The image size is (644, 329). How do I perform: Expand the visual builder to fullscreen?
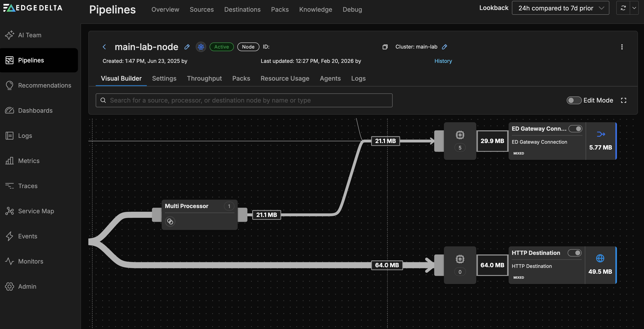pyautogui.click(x=623, y=100)
